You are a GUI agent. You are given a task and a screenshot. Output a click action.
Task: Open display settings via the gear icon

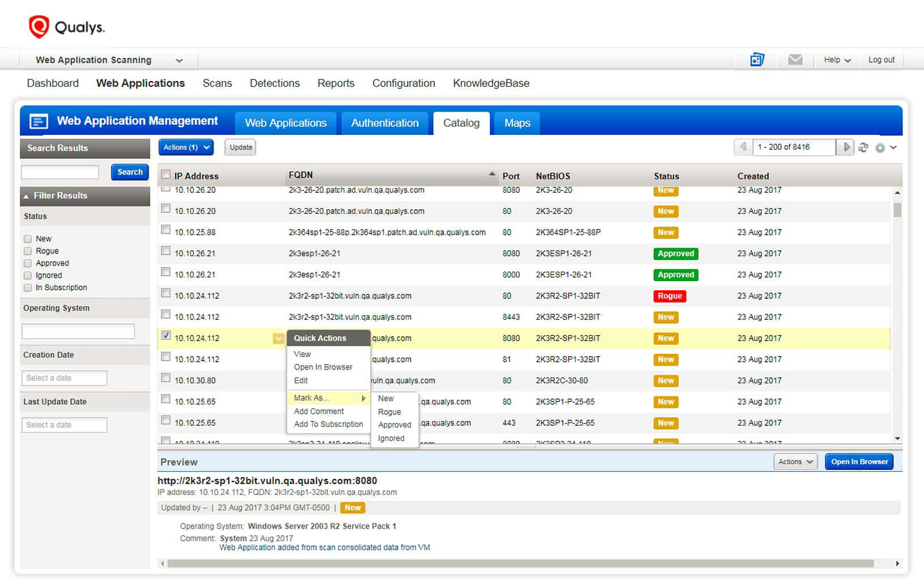pos(880,147)
